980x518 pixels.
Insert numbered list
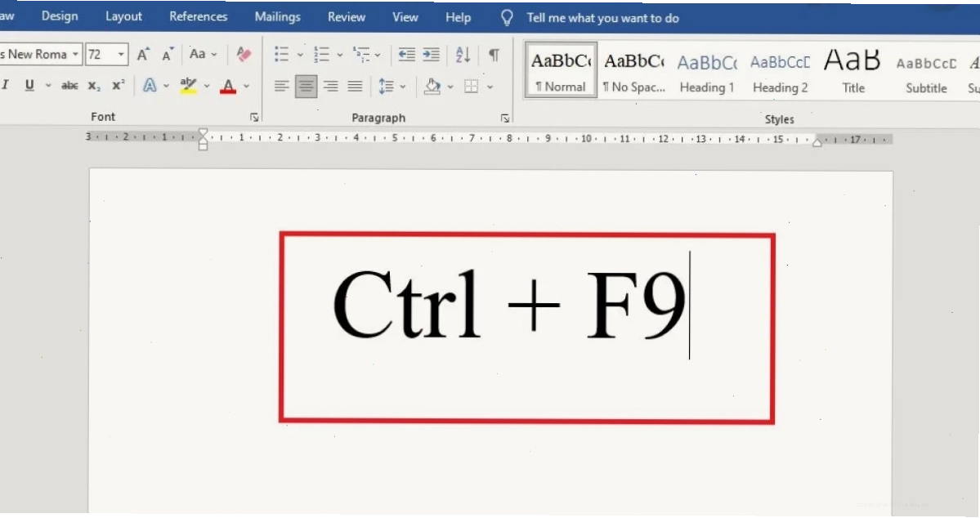[x=321, y=55]
